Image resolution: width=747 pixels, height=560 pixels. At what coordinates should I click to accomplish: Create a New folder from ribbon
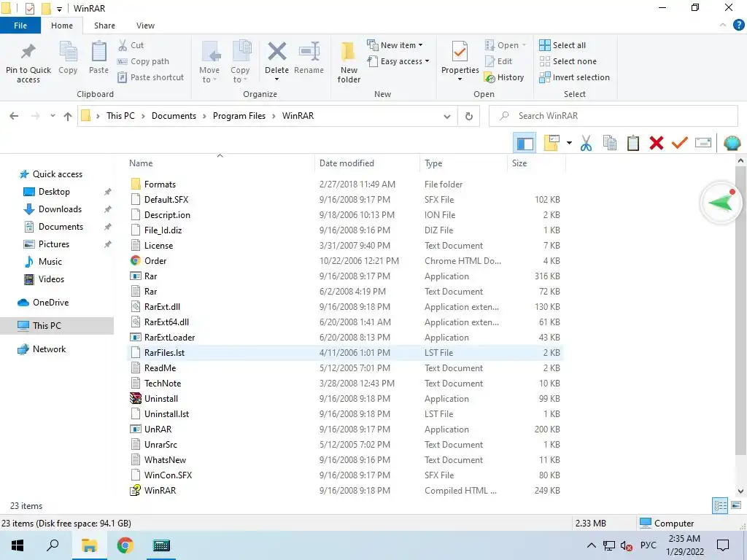point(349,63)
